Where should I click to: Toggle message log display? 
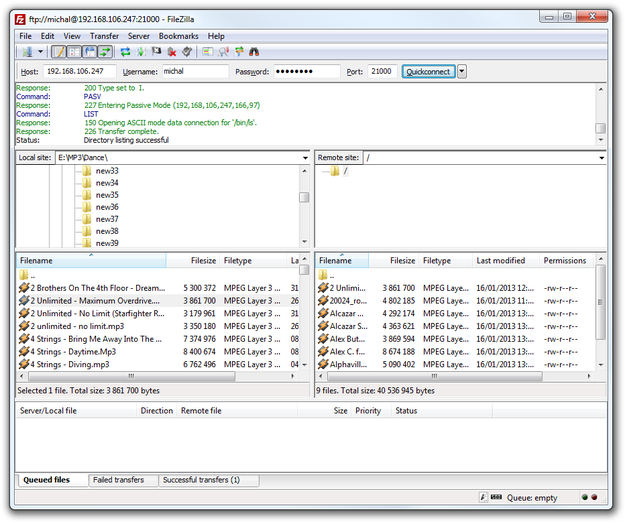(x=59, y=52)
